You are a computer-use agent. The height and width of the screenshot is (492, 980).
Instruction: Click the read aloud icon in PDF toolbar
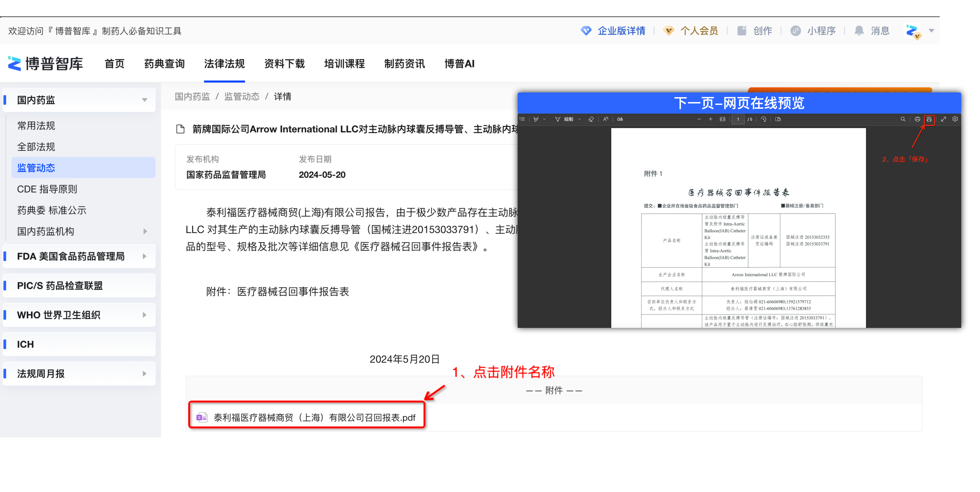(606, 119)
